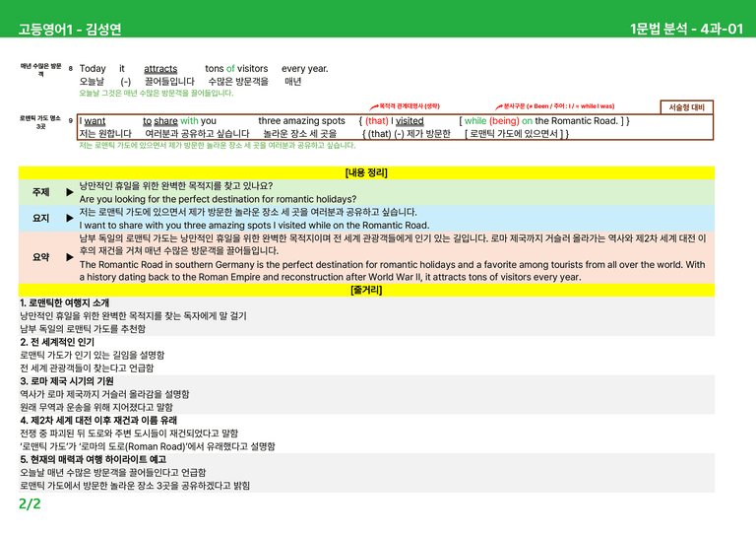Click the heading 4. 제2차 세계 대전 이후 재건과 이름 유래
The height and width of the screenshot is (535, 756).
coord(98,420)
